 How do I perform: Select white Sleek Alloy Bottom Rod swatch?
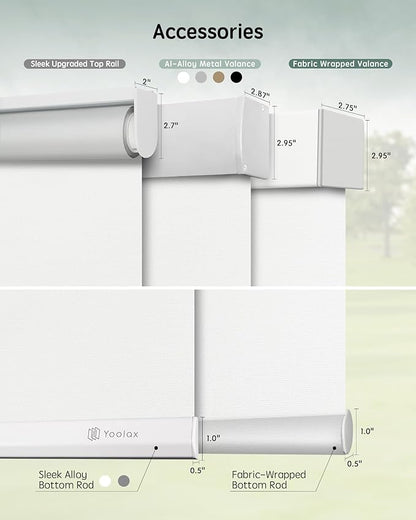point(105,481)
